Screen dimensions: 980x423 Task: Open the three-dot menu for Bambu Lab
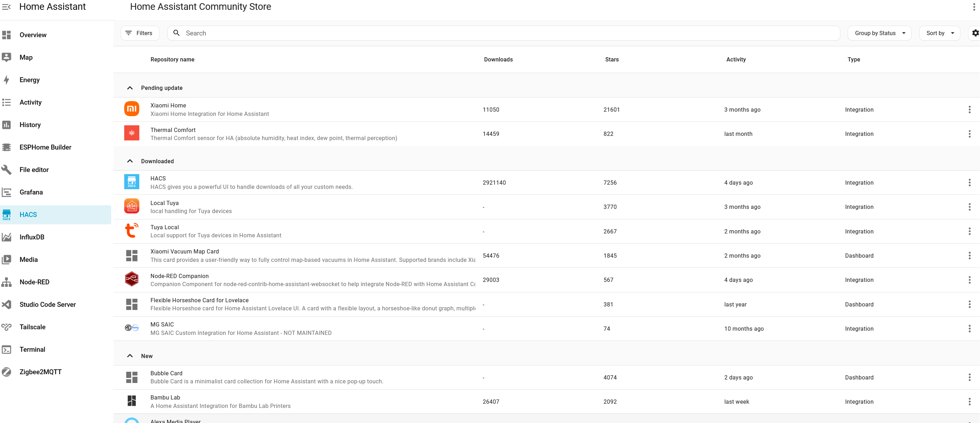point(969,402)
